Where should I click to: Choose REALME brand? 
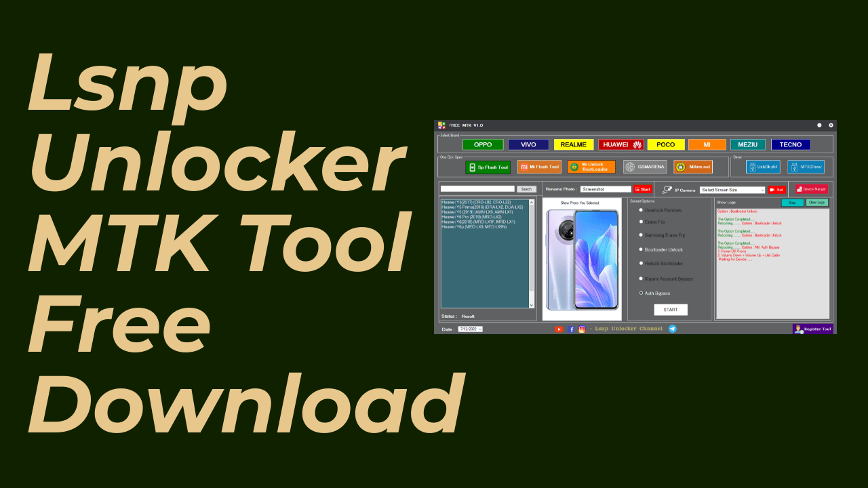pyautogui.click(x=574, y=144)
